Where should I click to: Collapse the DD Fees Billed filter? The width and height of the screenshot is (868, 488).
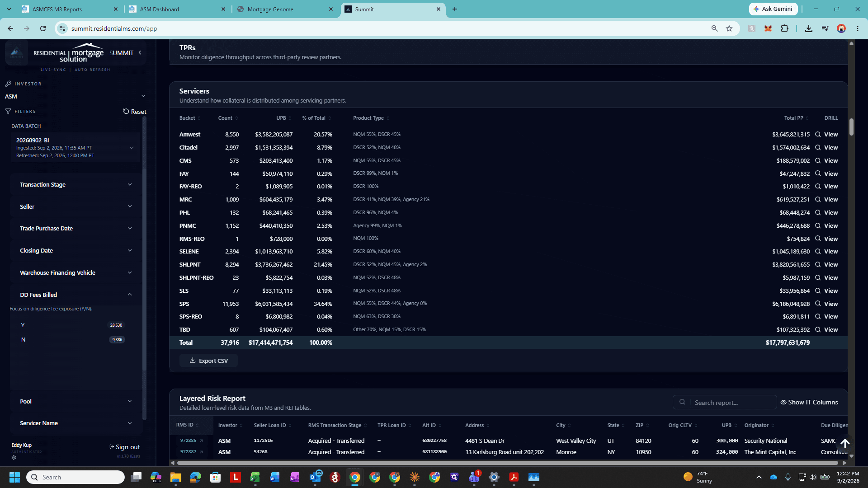[75, 295]
